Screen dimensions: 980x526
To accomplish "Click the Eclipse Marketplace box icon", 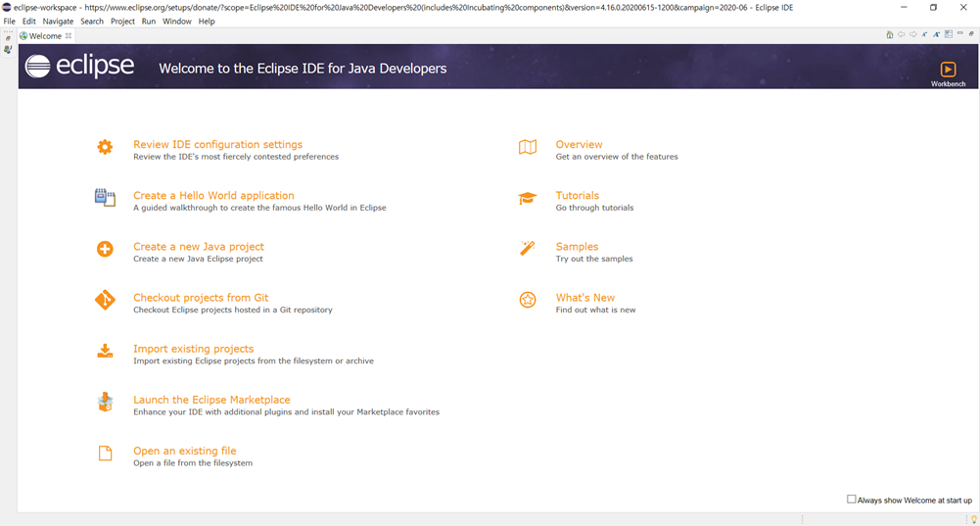I will point(105,403).
